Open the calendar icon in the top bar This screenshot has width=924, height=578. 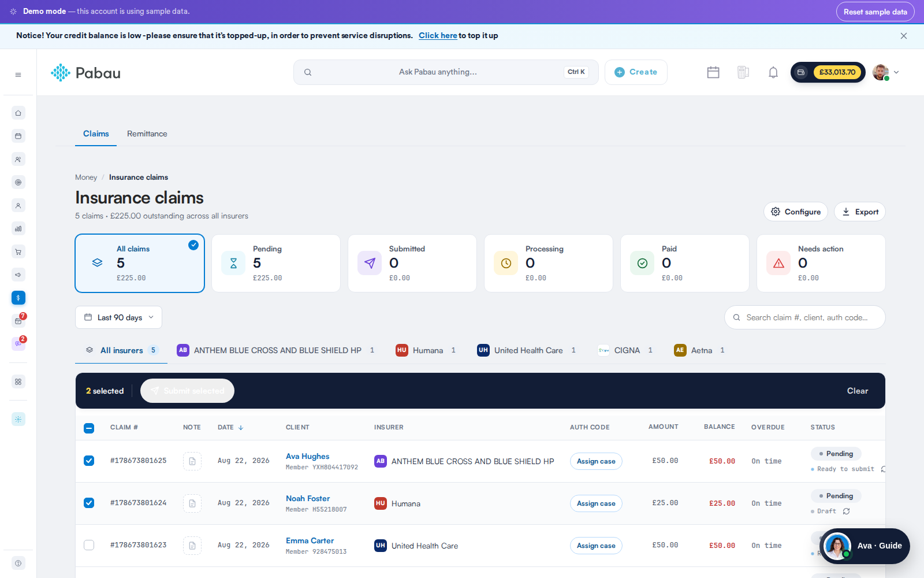pyautogui.click(x=713, y=72)
